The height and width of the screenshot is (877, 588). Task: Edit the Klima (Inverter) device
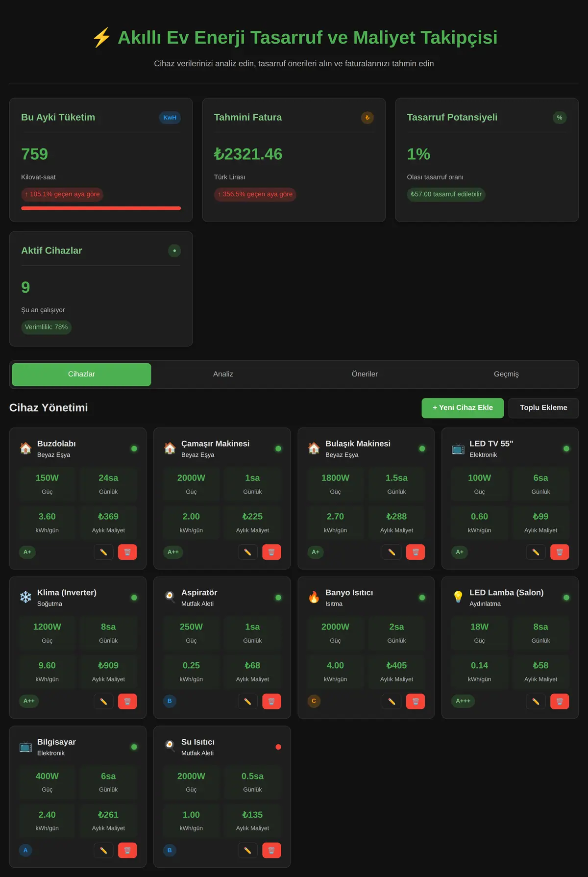click(x=103, y=702)
